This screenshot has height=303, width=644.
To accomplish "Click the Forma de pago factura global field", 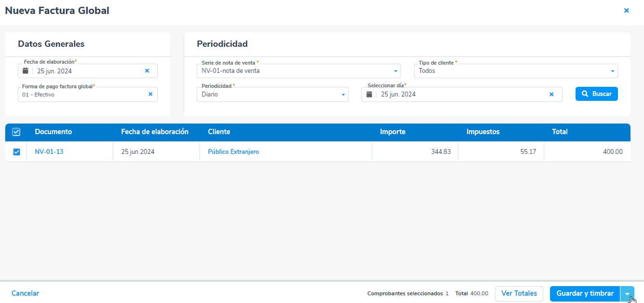I will [x=82, y=95].
